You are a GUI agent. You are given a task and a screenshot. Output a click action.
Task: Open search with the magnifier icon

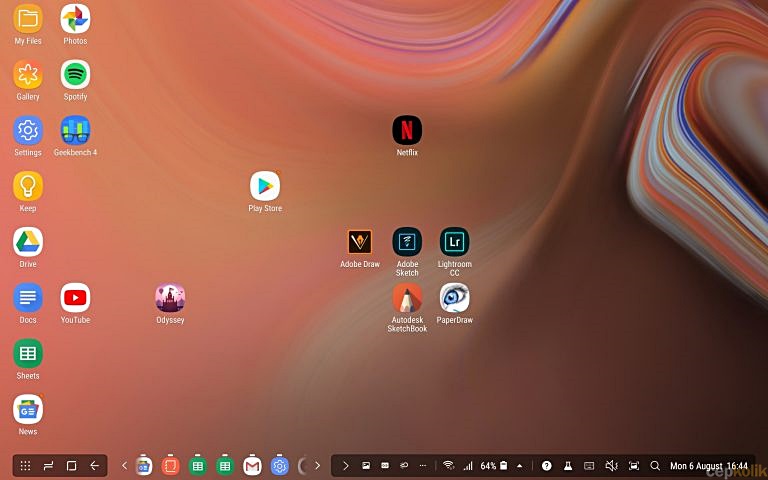655,466
